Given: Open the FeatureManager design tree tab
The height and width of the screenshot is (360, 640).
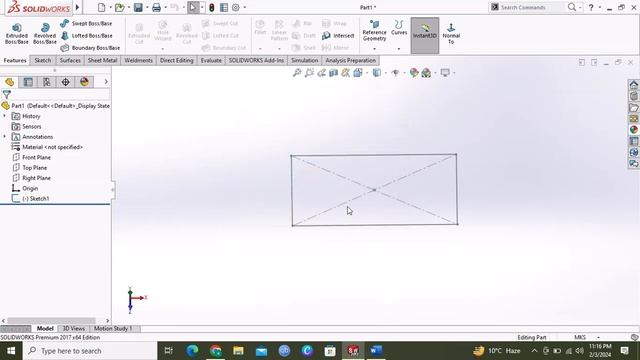Looking at the screenshot, I should coord(9,82).
